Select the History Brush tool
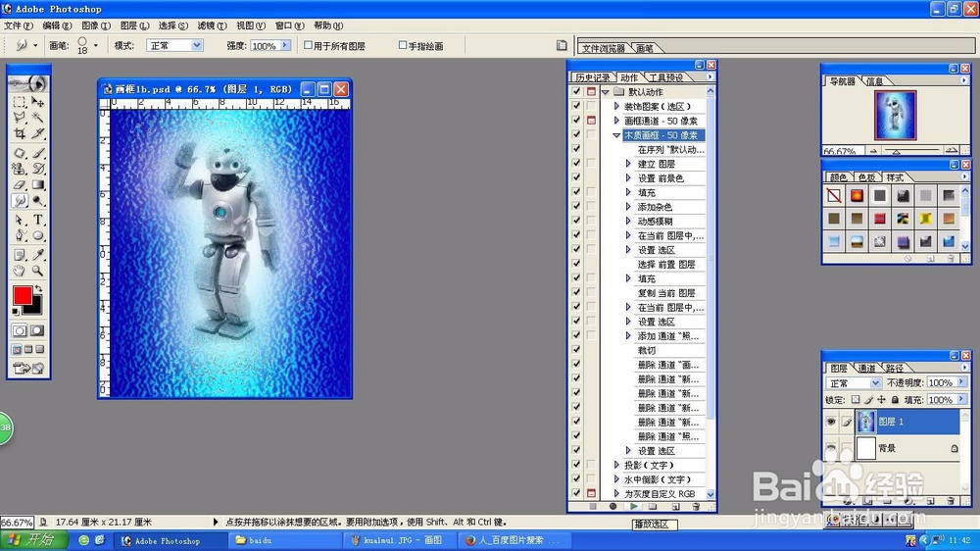Screen dimensions: 980x551 tap(38, 169)
